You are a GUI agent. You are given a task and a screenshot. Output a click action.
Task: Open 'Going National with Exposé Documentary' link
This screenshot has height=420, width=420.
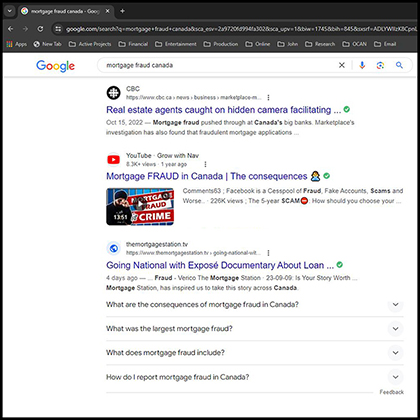coord(220,265)
